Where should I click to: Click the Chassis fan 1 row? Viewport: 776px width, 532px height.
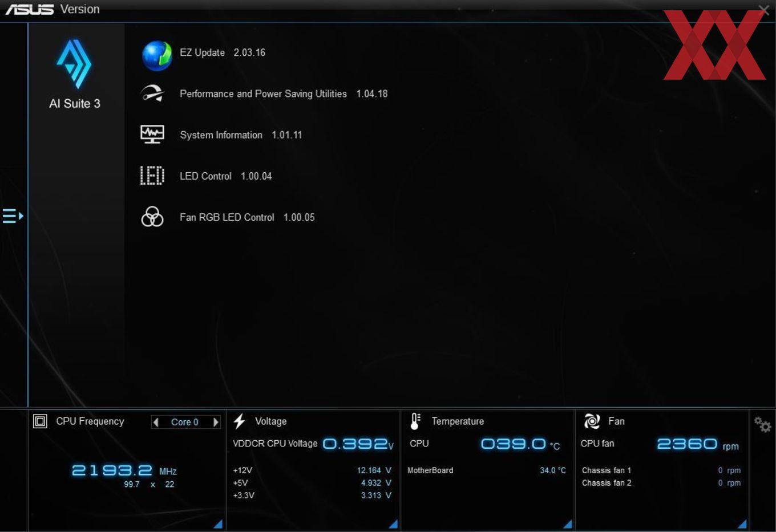(x=661, y=470)
